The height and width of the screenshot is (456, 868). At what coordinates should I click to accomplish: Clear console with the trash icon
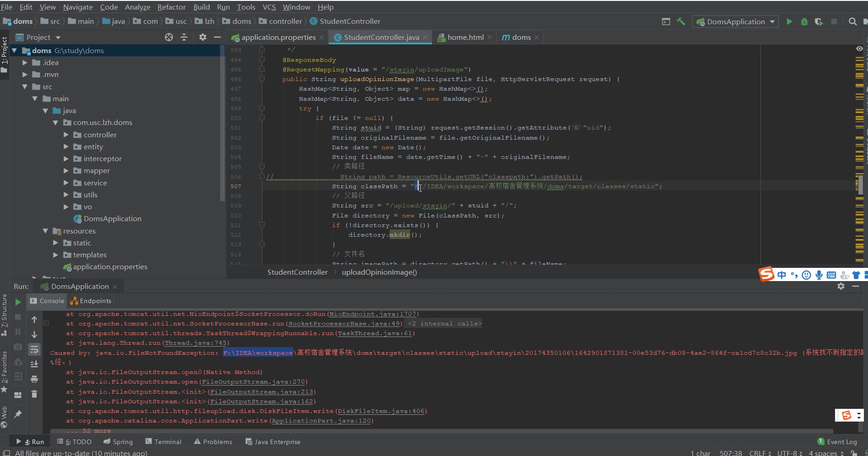[34, 394]
